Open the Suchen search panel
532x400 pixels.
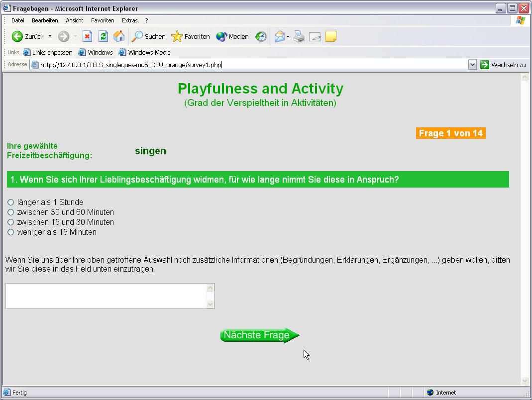coord(149,36)
